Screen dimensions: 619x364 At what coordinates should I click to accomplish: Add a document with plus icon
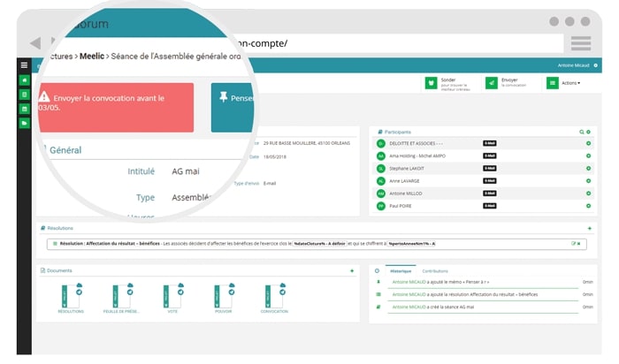coord(352,270)
